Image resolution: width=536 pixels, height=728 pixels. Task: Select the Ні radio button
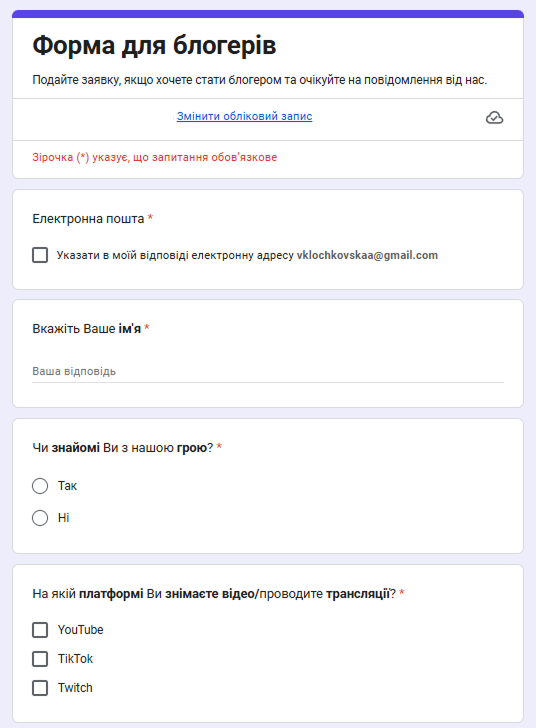(x=40, y=518)
